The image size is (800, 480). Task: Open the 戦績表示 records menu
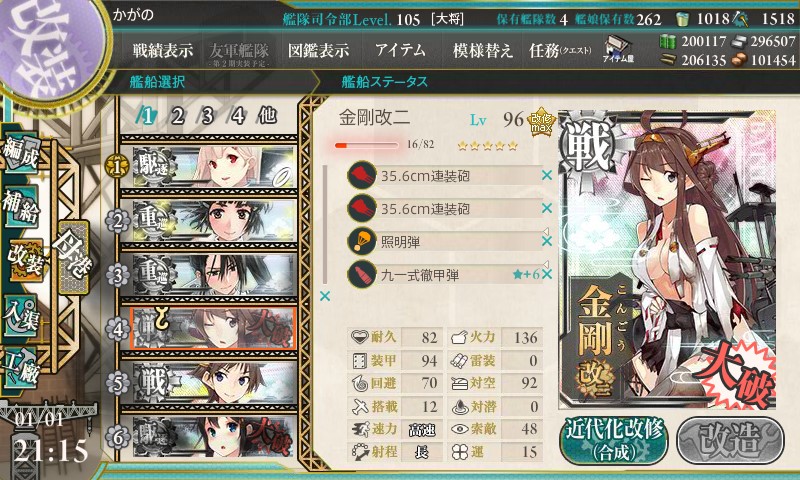pyautogui.click(x=163, y=50)
